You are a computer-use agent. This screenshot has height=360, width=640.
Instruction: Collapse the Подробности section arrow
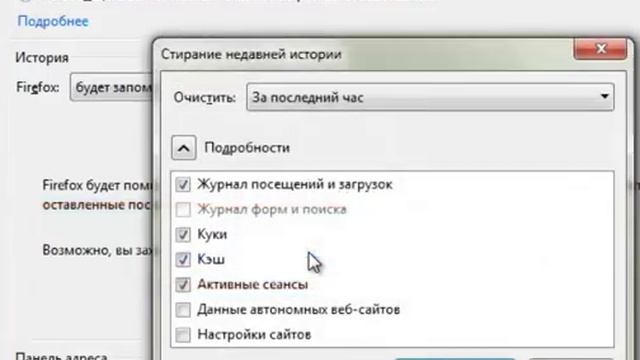click(x=184, y=148)
